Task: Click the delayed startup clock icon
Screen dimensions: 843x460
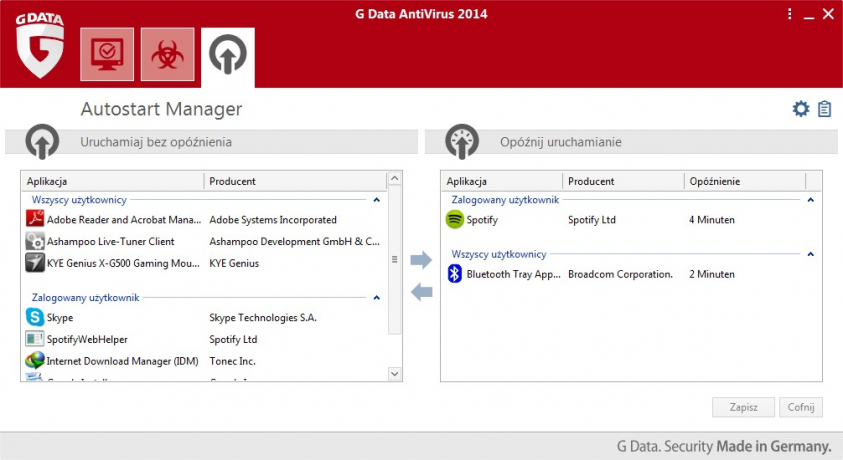Action: [462, 142]
